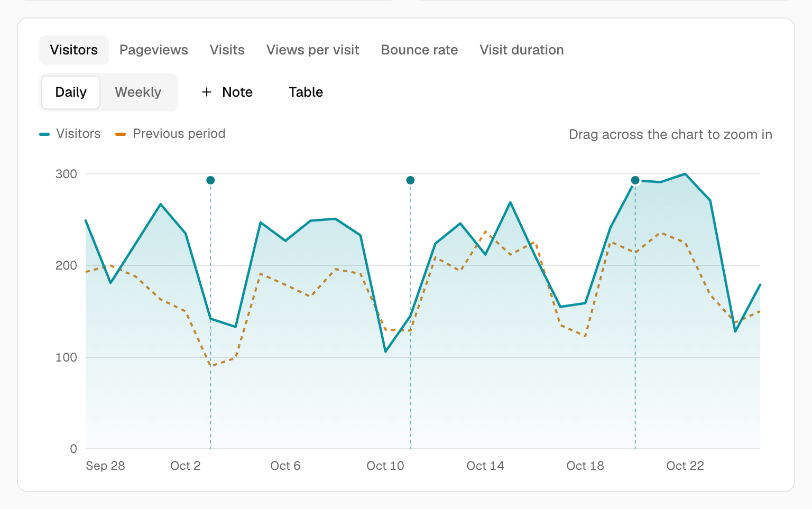Add a Note to the chart

click(227, 92)
